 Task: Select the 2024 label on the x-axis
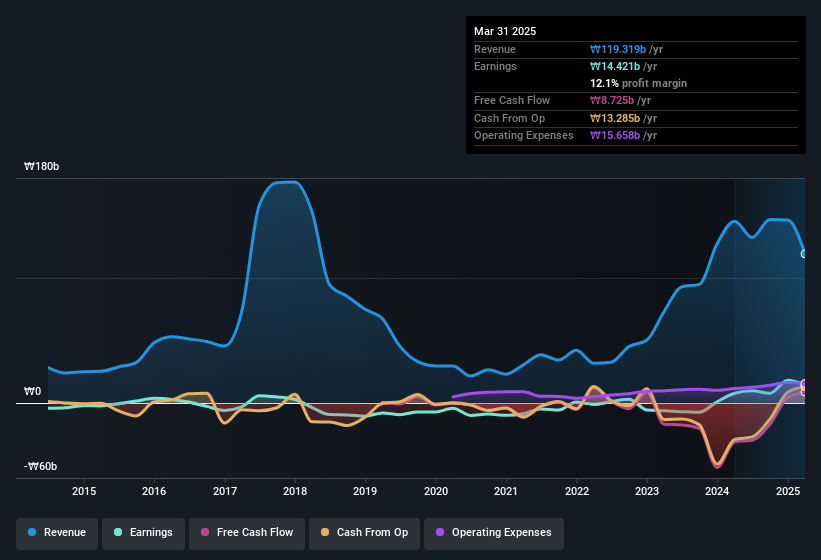tap(717, 491)
